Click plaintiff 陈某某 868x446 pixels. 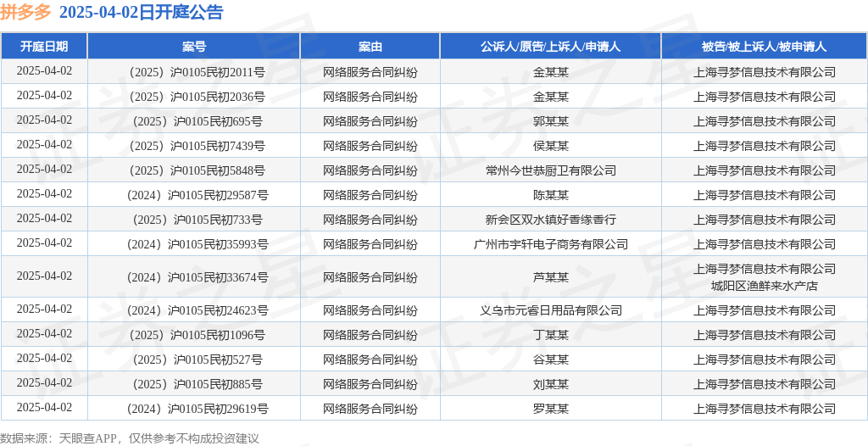(x=551, y=195)
